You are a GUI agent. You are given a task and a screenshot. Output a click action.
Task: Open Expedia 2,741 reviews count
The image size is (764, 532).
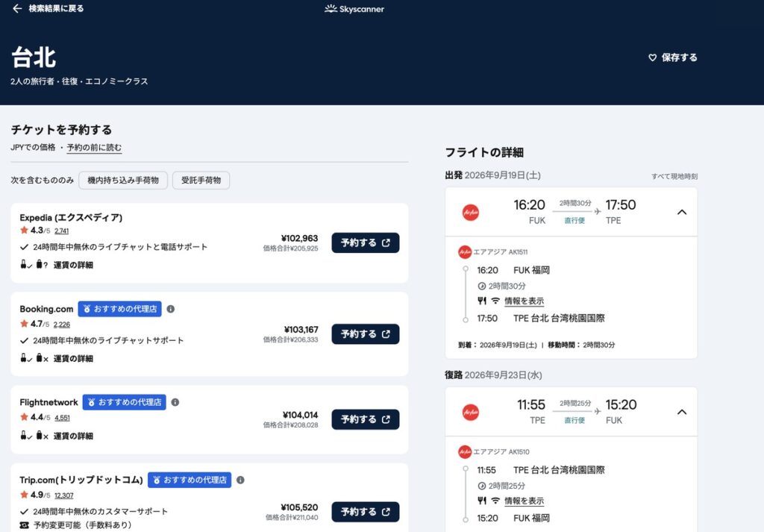point(61,231)
